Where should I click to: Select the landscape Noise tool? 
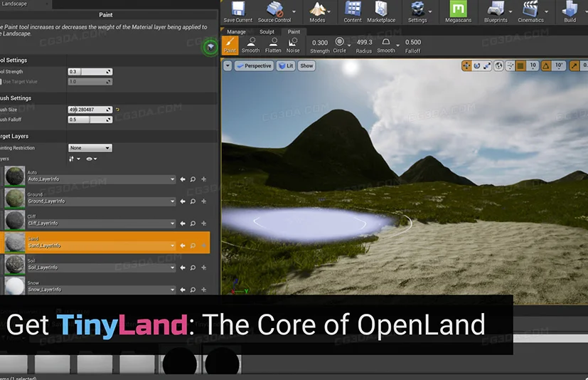click(293, 46)
